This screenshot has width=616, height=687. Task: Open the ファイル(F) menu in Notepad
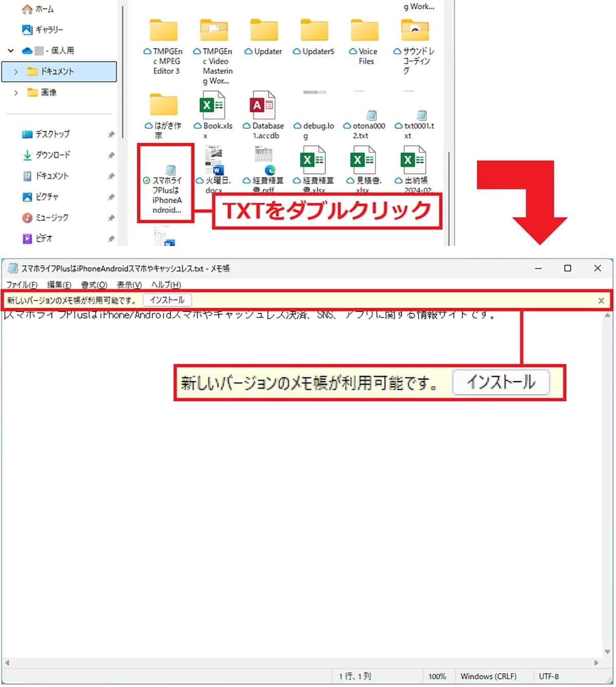pyautogui.click(x=22, y=285)
